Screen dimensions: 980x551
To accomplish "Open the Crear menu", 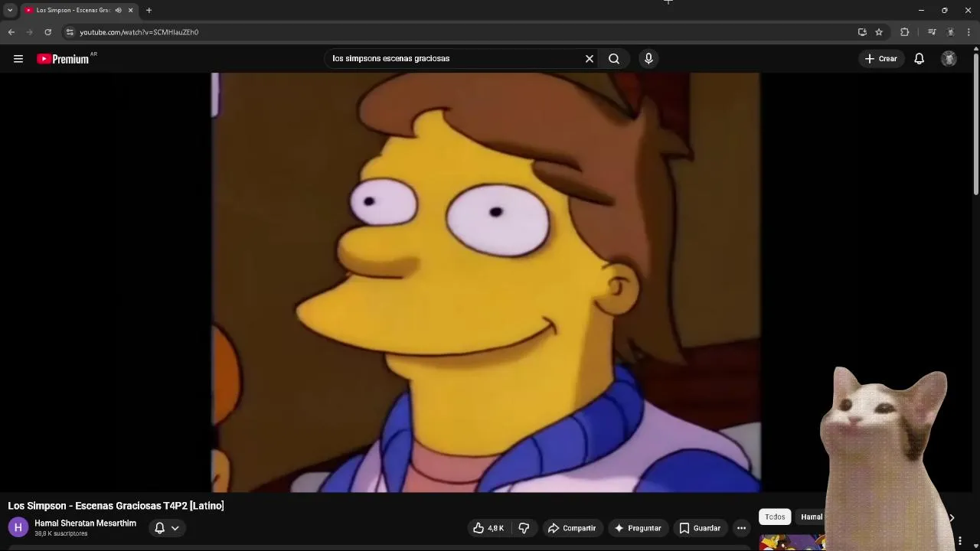I will tap(880, 58).
